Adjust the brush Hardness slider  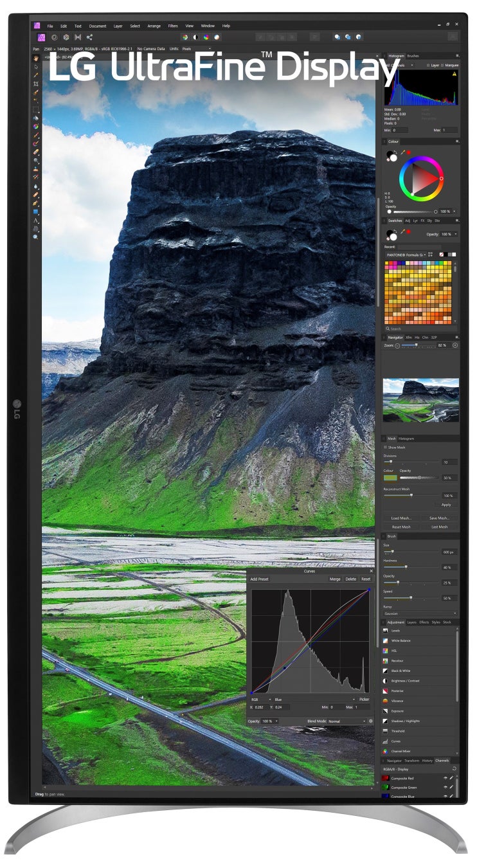pos(411,567)
